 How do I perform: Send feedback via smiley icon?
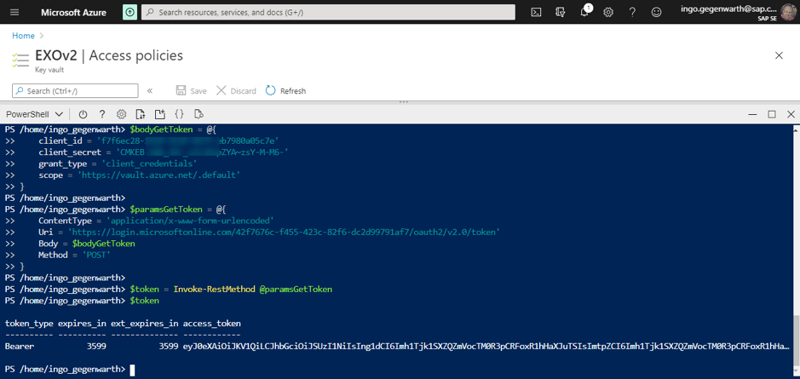(x=657, y=12)
